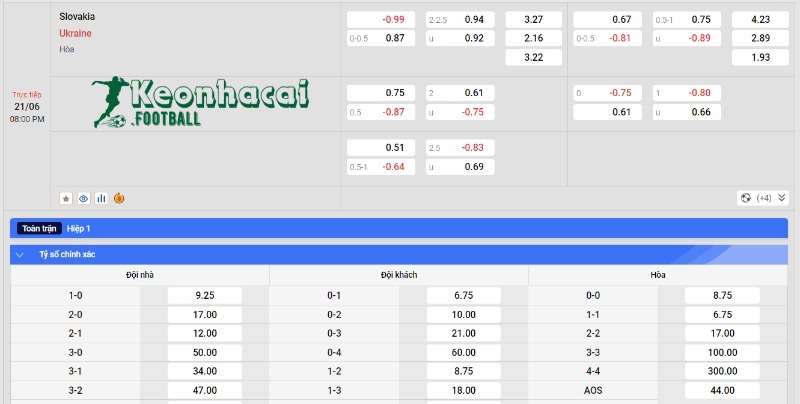Click the soccer ball icon

(745, 198)
